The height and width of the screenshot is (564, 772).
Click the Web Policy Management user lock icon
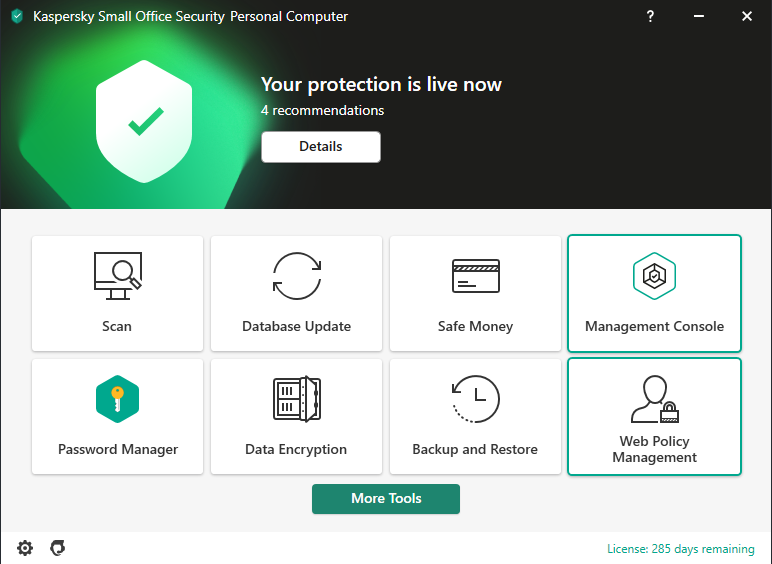(x=655, y=399)
